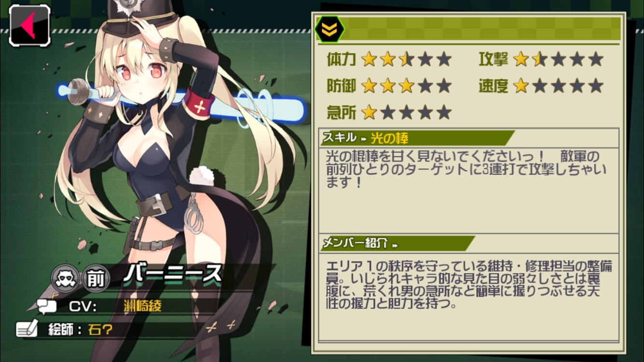Click the artist name 石?
Viewport: 644px width, 362px height.
(100, 330)
